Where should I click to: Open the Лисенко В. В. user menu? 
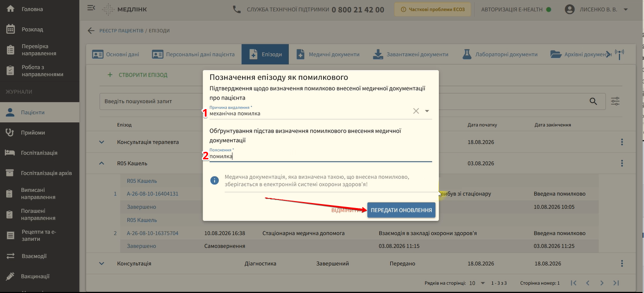click(x=597, y=9)
